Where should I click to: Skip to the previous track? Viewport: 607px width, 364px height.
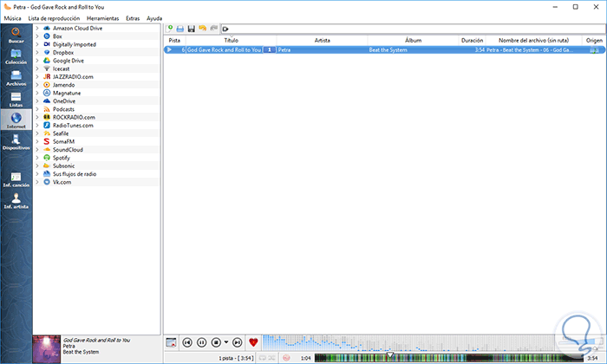(187, 342)
